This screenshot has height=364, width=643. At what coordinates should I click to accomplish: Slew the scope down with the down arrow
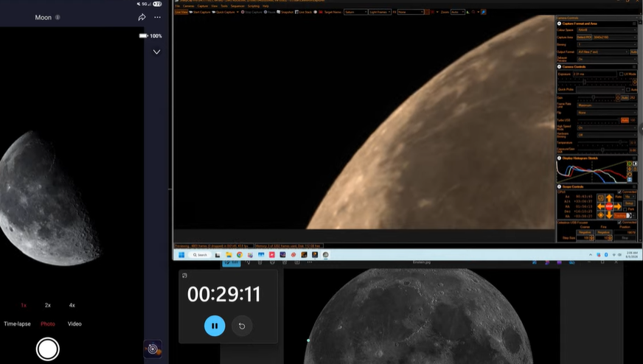click(x=609, y=215)
